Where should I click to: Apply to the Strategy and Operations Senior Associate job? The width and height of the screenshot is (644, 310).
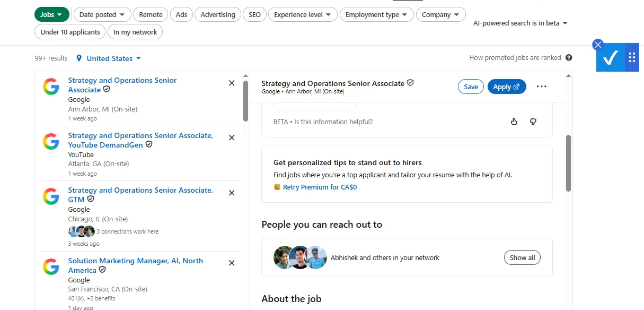507,87
